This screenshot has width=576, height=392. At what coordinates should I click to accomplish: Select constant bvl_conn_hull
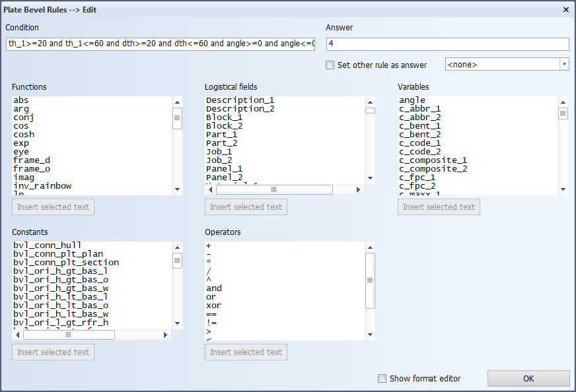(48, 245)
